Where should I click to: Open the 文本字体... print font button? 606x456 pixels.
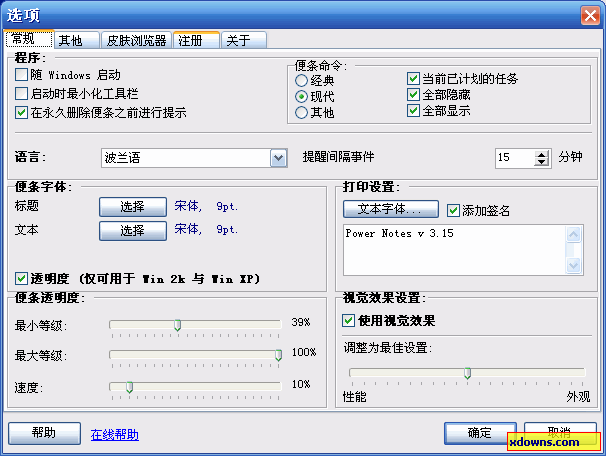click(391, 209)
